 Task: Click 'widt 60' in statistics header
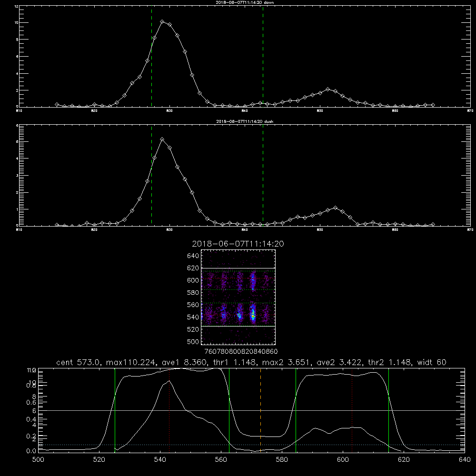click(432, 362)
